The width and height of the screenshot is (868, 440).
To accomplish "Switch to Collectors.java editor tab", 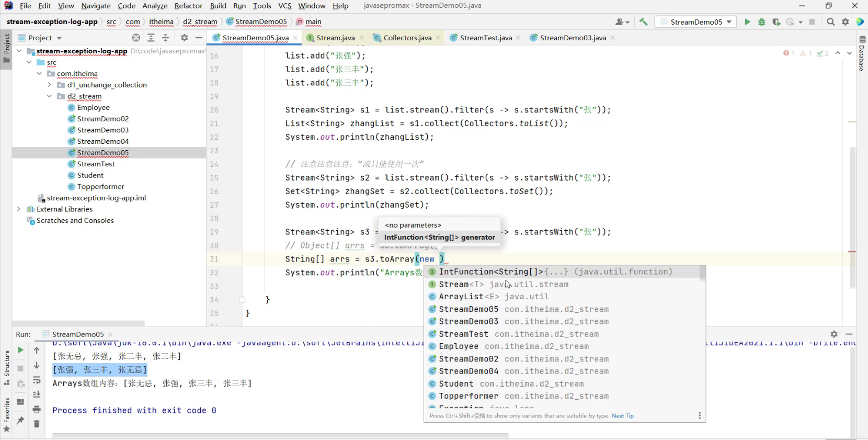I will 407,38.
